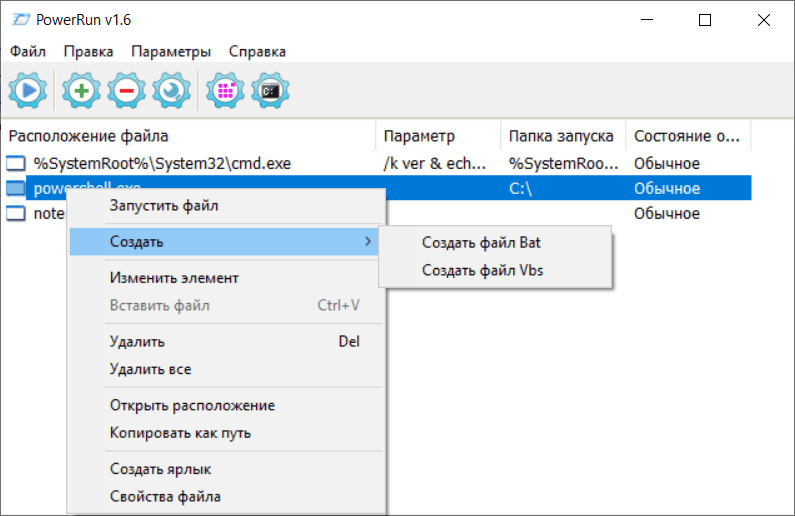
Task: Select the cmd.exe list row
Action: pyautogui.click(x=162, y=163)
